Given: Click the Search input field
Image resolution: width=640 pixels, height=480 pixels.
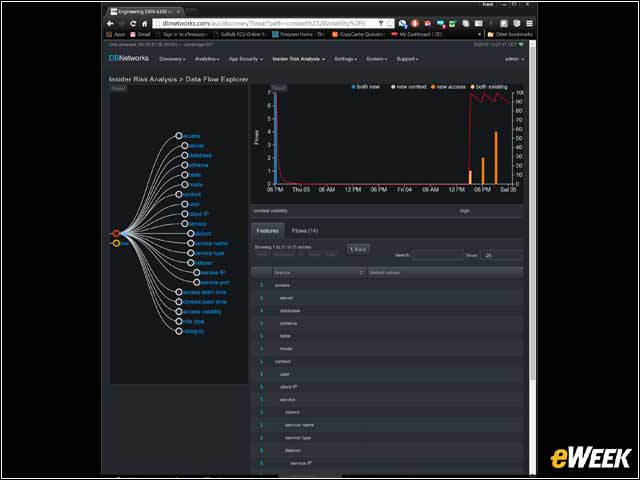Looking at the screenshot, I should pyautogui.click(x=438, y=255).
